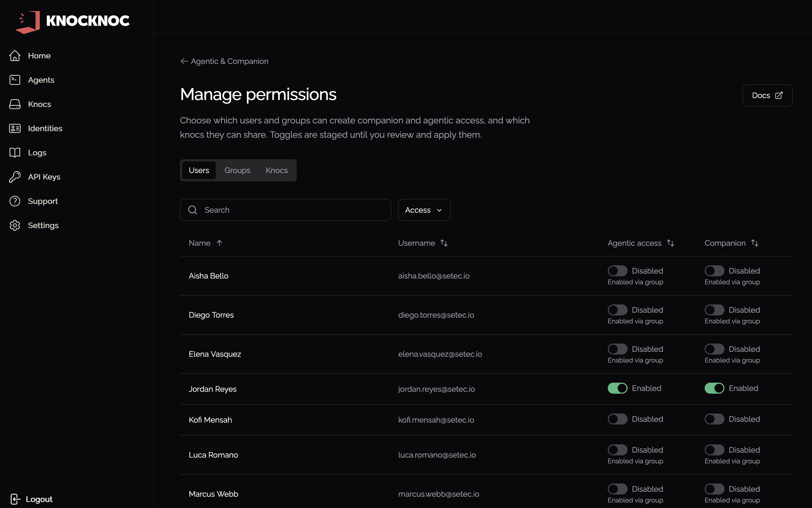Switch to the Knocs tab
Viewport: 812px width, 508px height.
[x=276, y=170]
